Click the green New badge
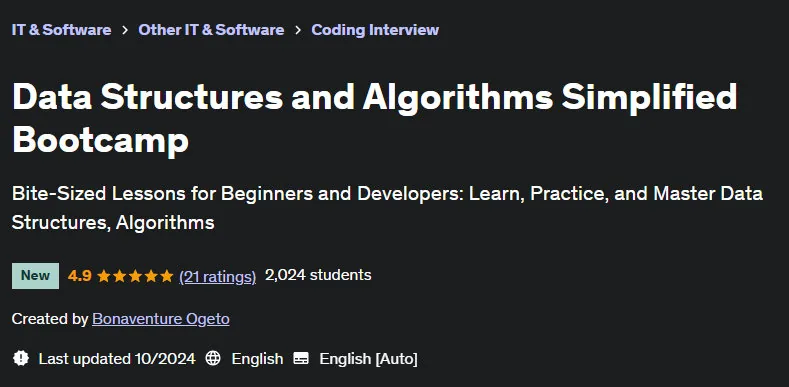The height and width of the screenshot is (387, 789). pos(35,276)
